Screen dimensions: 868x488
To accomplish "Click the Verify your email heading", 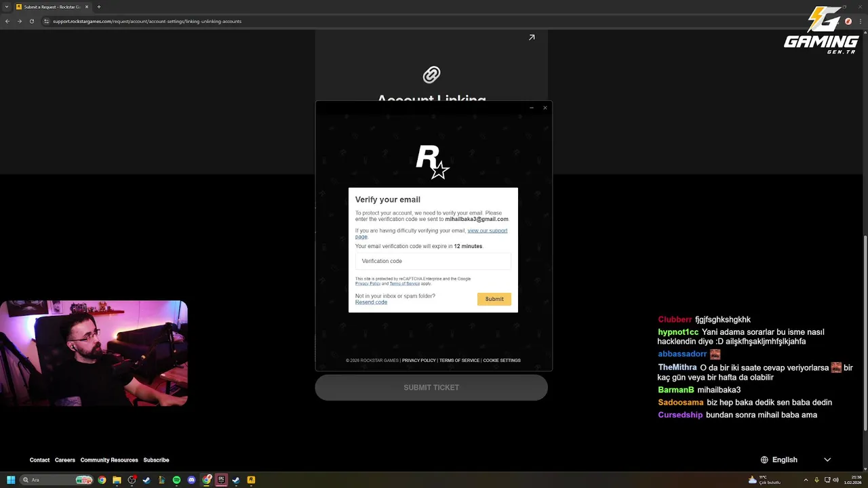I will point(388,200).
